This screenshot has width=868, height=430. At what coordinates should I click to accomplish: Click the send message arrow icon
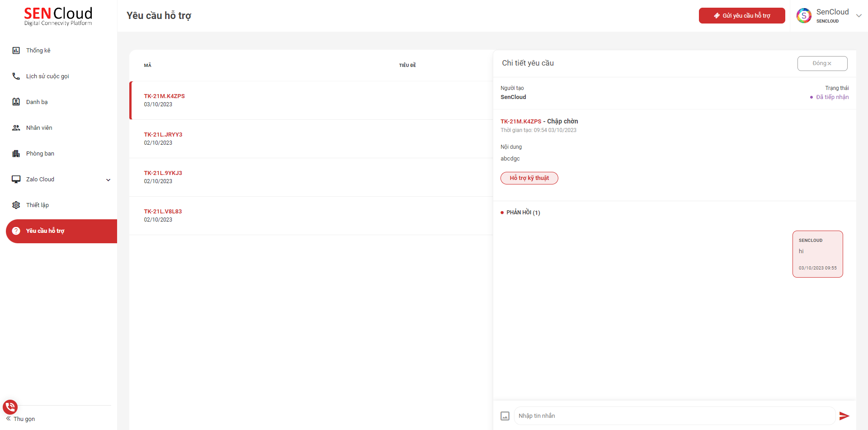(844, 416)
